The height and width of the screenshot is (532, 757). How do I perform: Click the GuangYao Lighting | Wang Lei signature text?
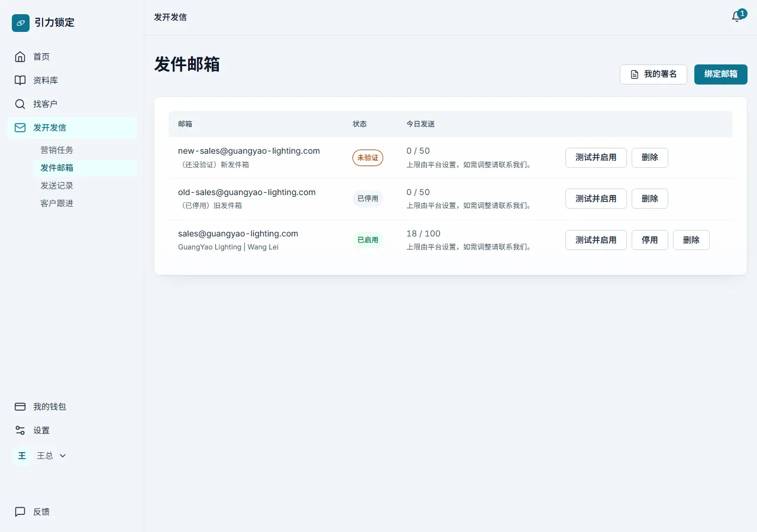228,247
